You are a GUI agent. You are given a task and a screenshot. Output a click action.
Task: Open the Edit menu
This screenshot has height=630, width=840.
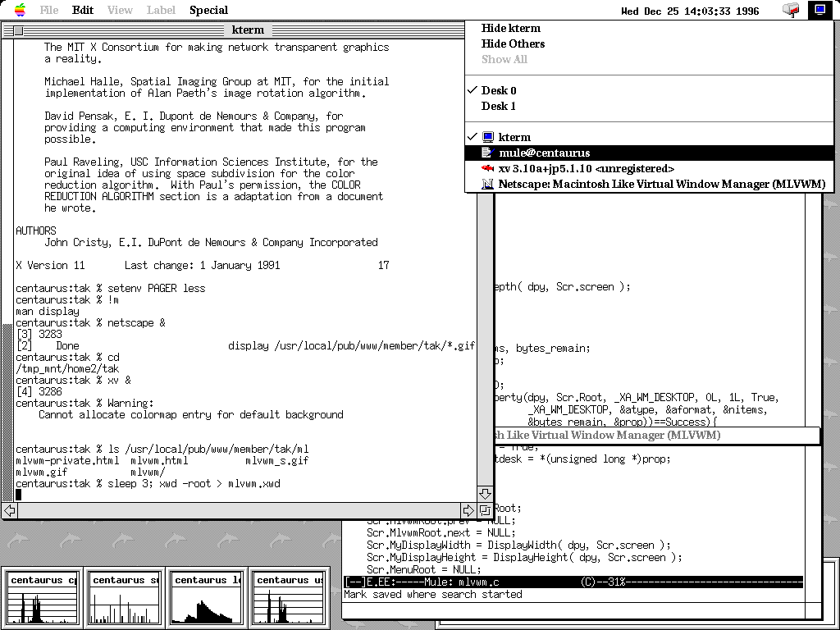[83, 10]
